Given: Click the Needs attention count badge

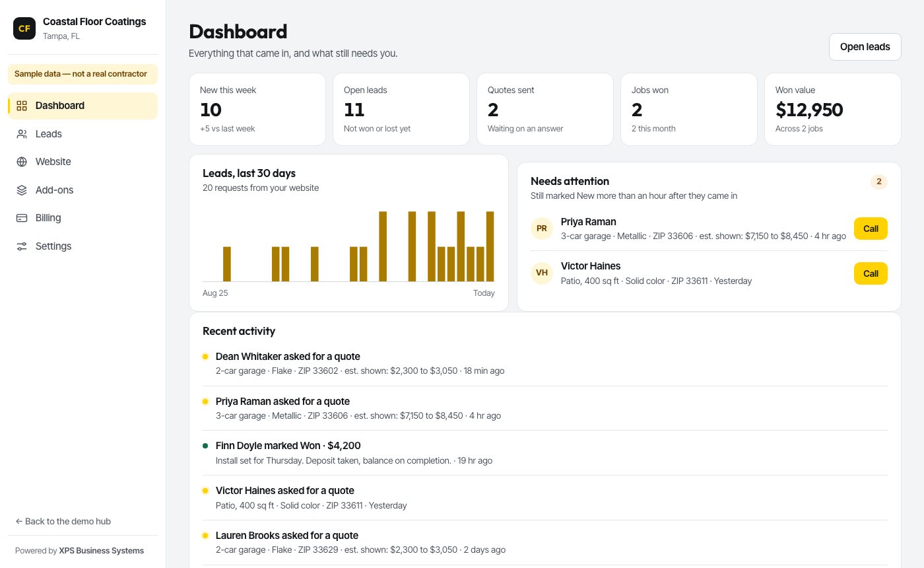Looking at the screenshot, I should 878,182.
